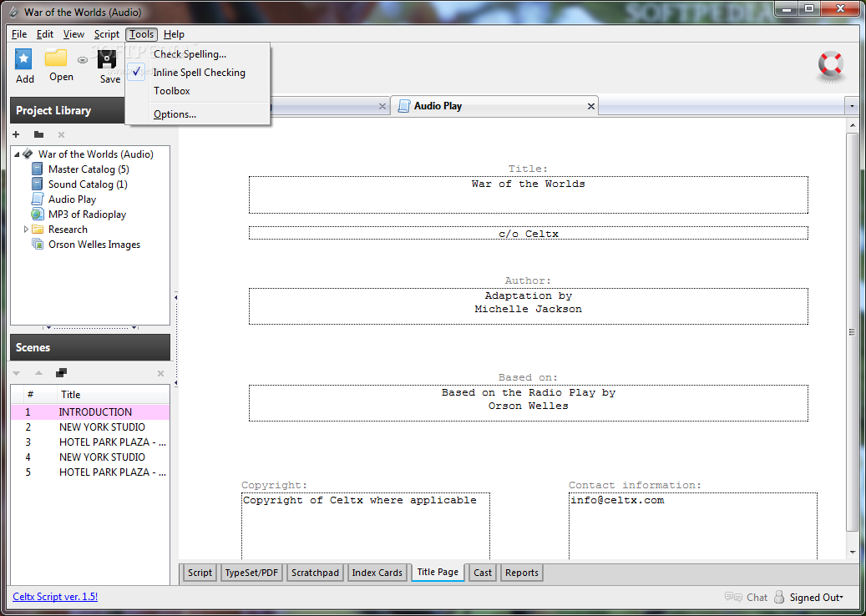Click the scrollbar up arrow
The height and width of the screenshot is (616, 866).
(852, 125)
